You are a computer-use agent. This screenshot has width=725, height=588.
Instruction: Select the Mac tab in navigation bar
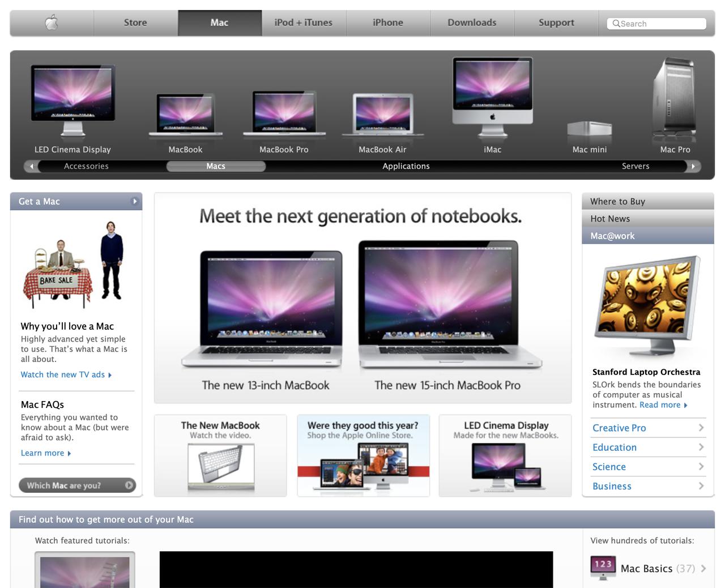(x=220, y=23)
